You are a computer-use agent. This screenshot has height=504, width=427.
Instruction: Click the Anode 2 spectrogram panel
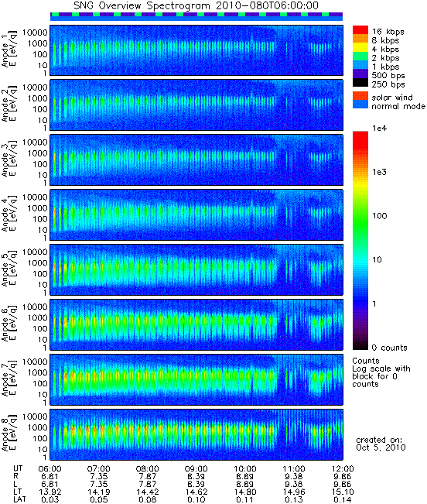click(196, 105)
